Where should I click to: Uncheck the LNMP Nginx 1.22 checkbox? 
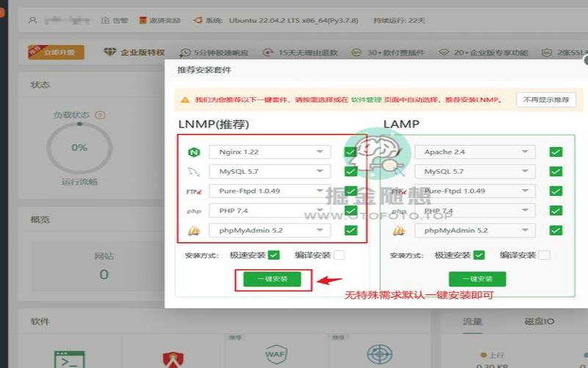351,152
